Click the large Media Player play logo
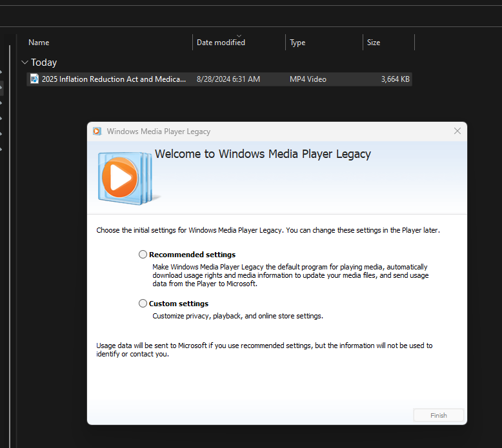 point(125,178)
